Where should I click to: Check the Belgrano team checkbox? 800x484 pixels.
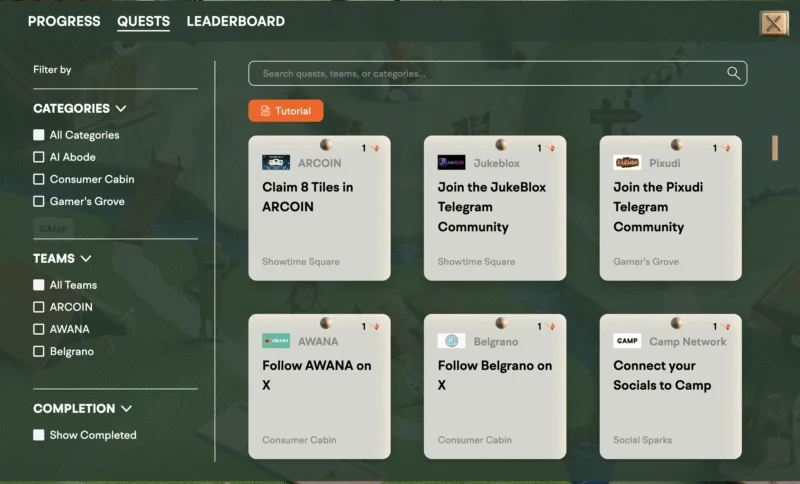pos(39,351)
